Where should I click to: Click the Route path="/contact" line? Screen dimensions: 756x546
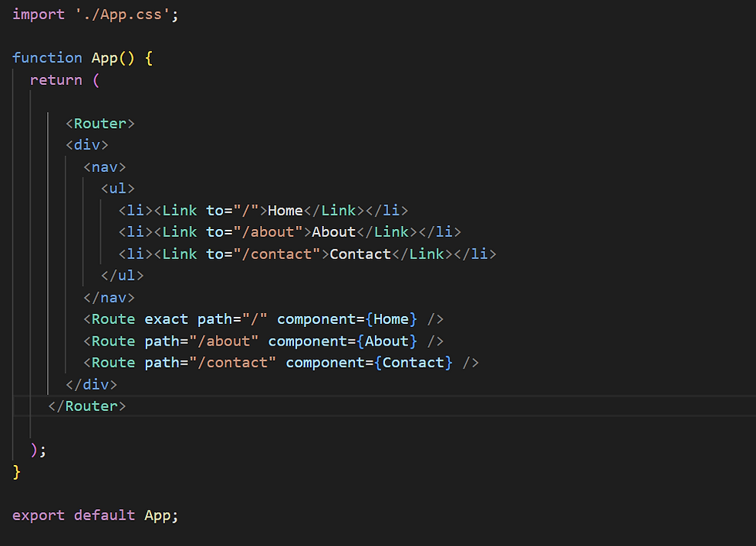(281, 362)
